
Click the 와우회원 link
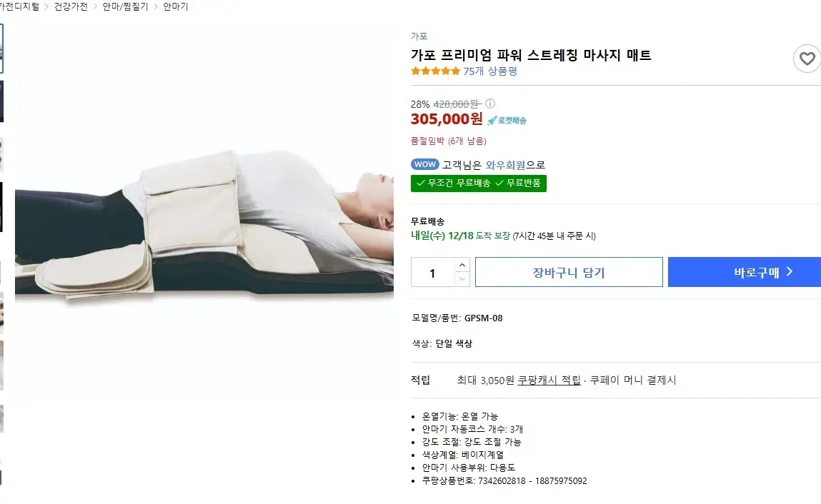[x=505, y=165]
